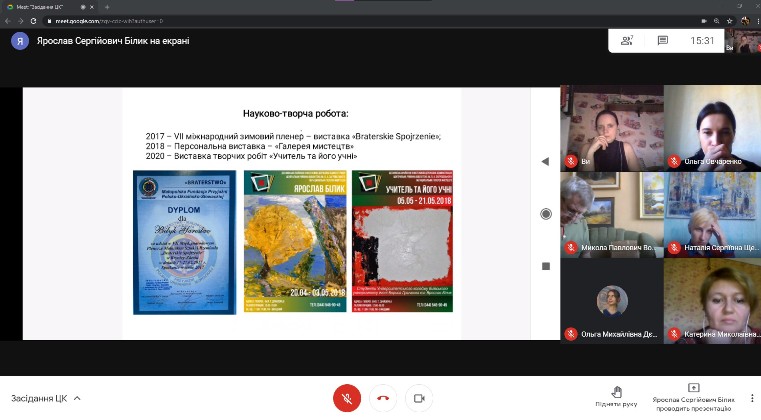Open the meeting chat panel icon

(662, 40)
